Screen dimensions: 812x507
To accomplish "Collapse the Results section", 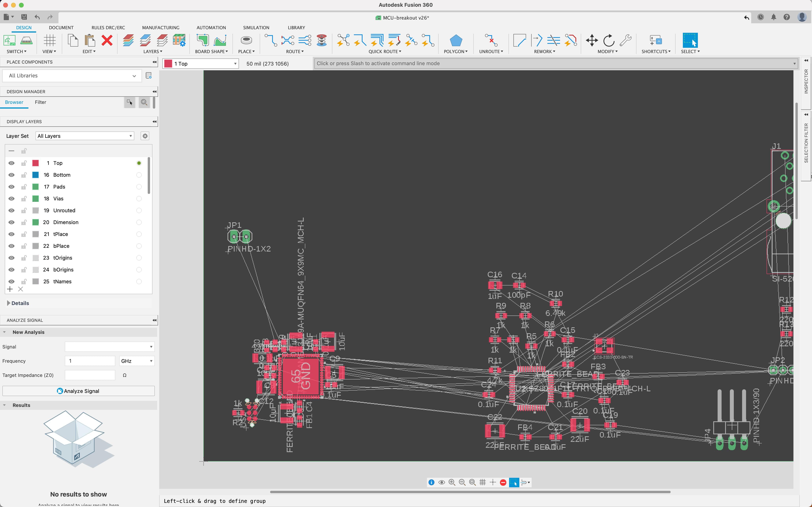I will (x=4, y=405).
